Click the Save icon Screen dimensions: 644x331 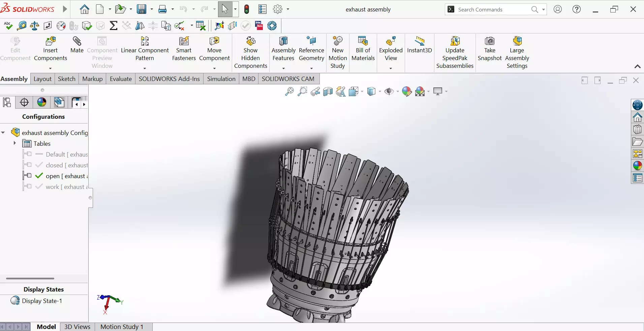click(142, 9)
